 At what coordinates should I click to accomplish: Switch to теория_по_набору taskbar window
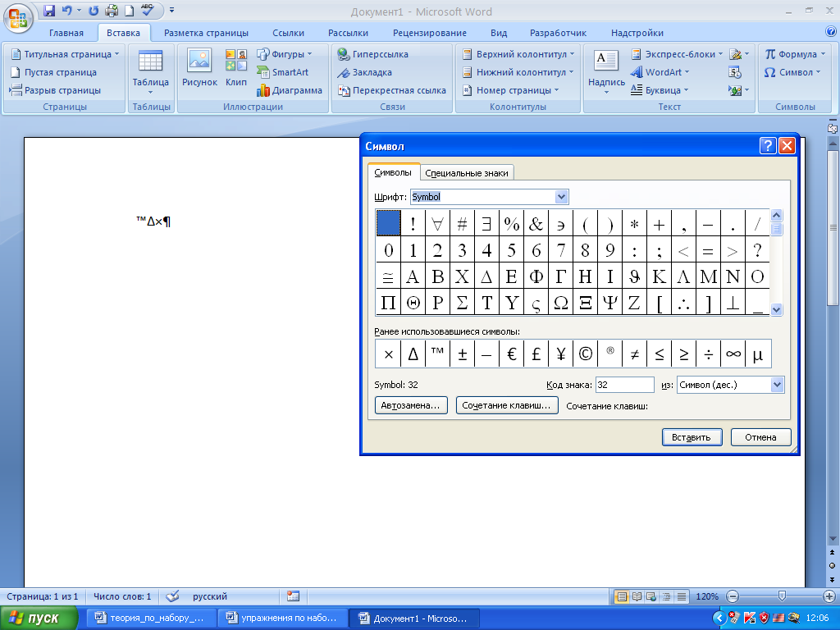click(x=151, y=619)
